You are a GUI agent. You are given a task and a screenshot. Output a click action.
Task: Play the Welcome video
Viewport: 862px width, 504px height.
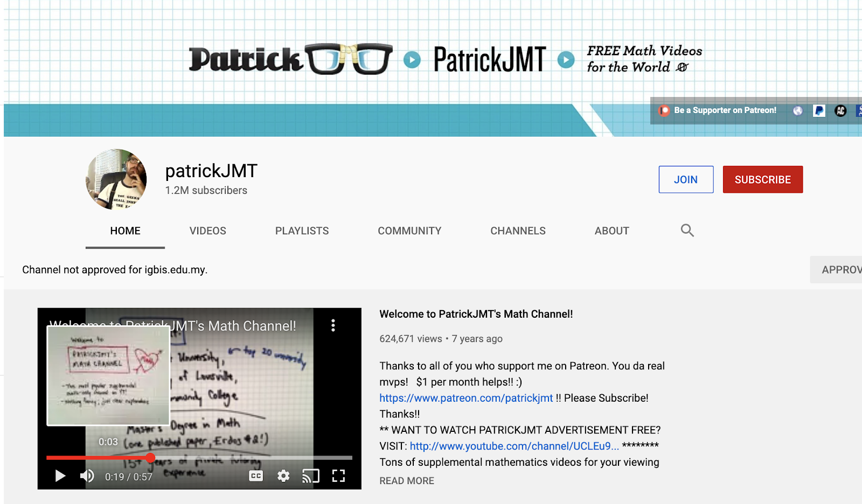[x=60, y=476]
